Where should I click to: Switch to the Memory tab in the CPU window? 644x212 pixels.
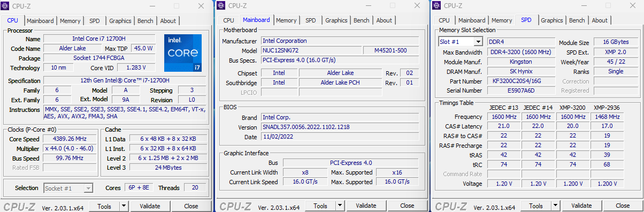(70, 21)
